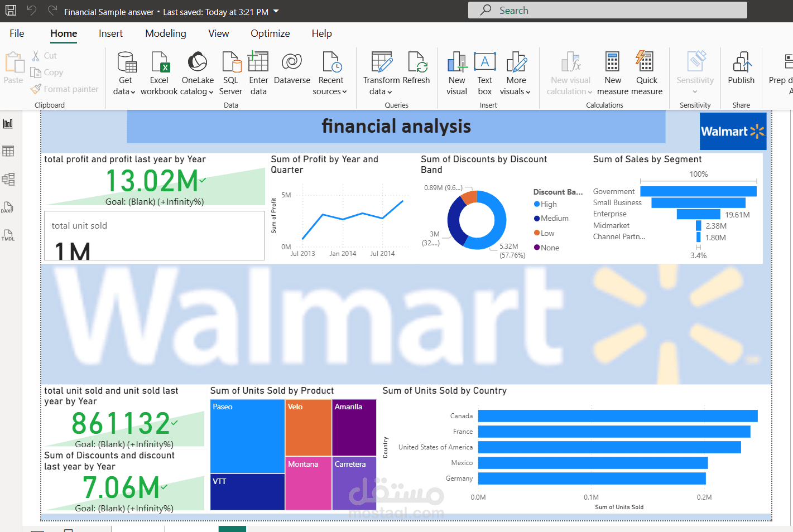Select the financial analysis title box
This screenshot has width=793, height=532.
tap(396, 127)
